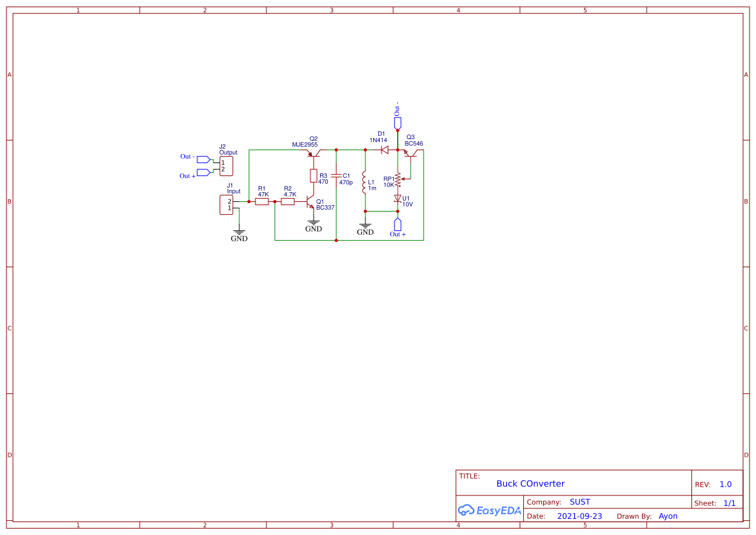Click the D1 1N414 diode symbol
Viewport: 756px width, 535px height.
point(383,149)
